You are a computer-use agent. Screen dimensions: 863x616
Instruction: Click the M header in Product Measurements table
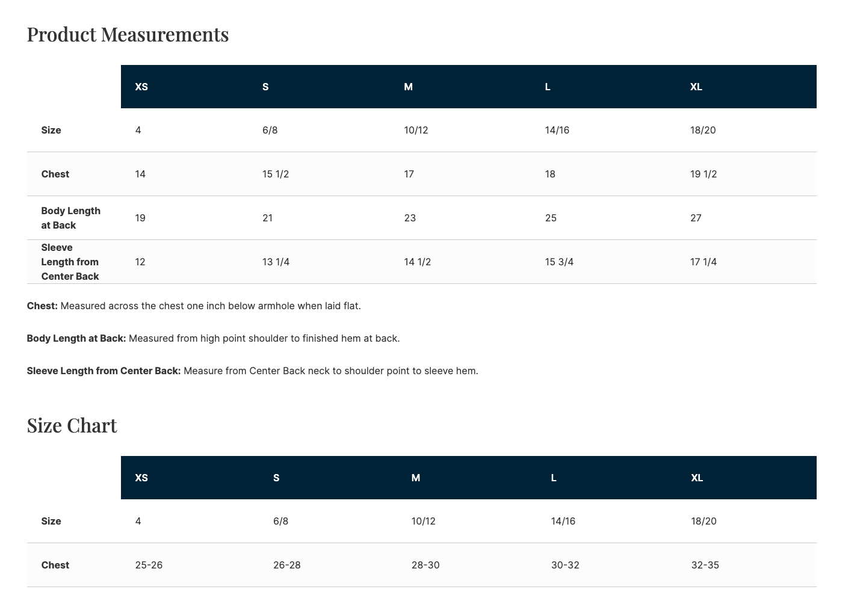(x=408, y=87)
